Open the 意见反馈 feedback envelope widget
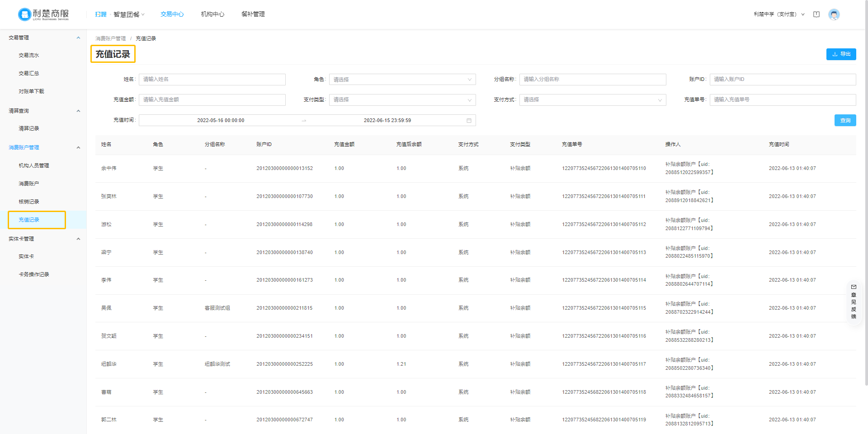The width and height of the screenshot is (868, 434). tap(854, 302)
